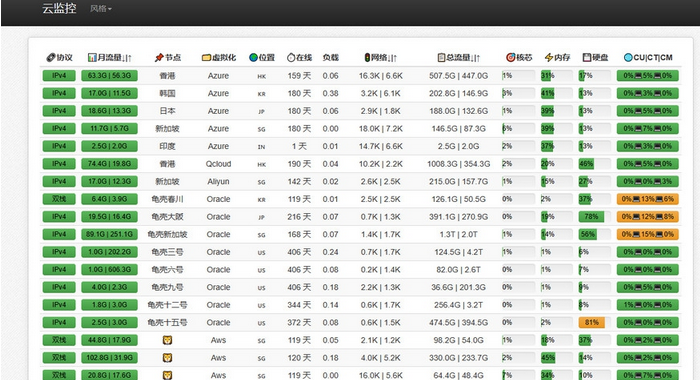Click the lion icon in 98.2G Aws row
The image size is (700, 380).
[167, 340]
